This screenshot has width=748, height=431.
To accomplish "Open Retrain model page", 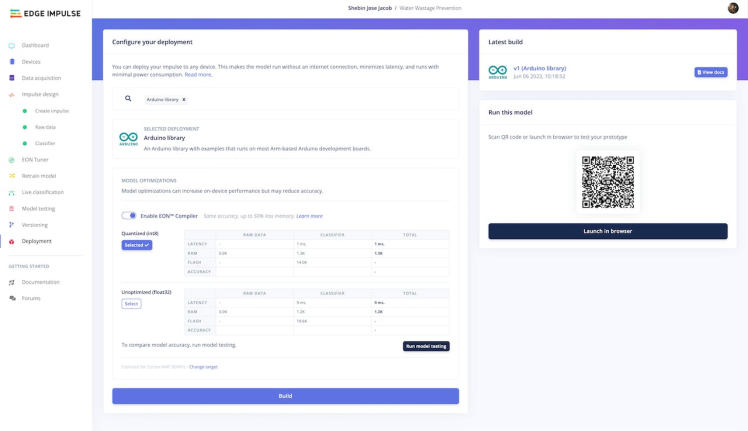I will coord(39,176).
